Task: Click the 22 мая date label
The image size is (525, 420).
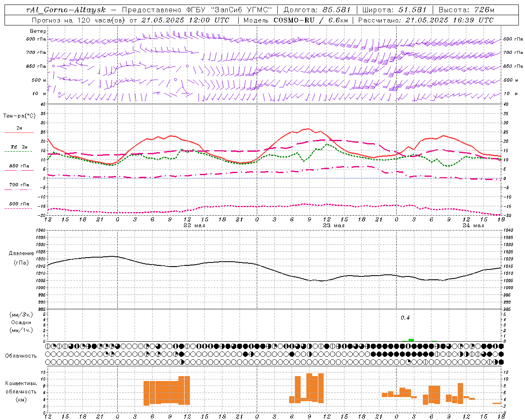Action: (x=194, y=226)
